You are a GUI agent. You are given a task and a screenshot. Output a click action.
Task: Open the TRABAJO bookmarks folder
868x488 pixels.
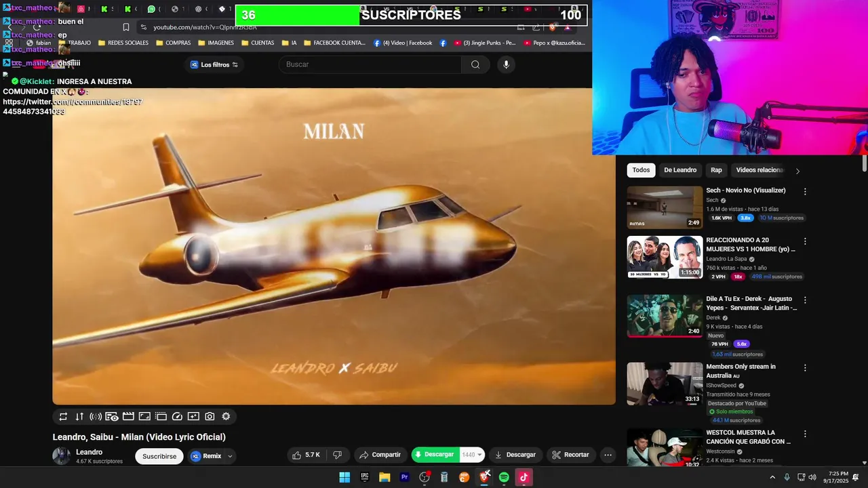click(75, 43)
